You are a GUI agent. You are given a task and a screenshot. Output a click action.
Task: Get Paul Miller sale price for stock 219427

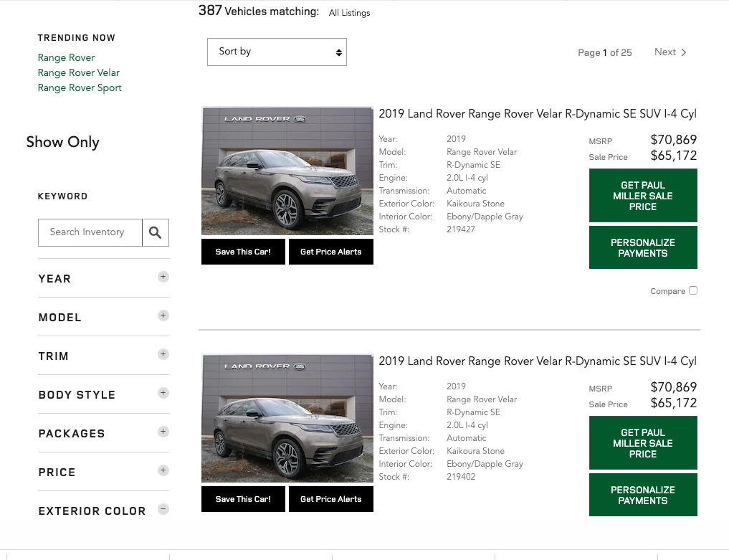(643, 195)
